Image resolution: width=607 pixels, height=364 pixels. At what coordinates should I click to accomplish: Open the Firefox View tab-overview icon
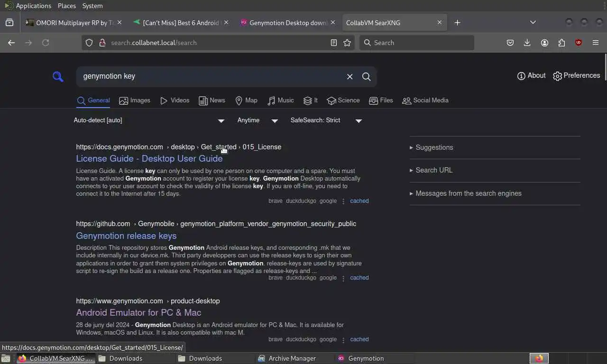coord(9,22)
